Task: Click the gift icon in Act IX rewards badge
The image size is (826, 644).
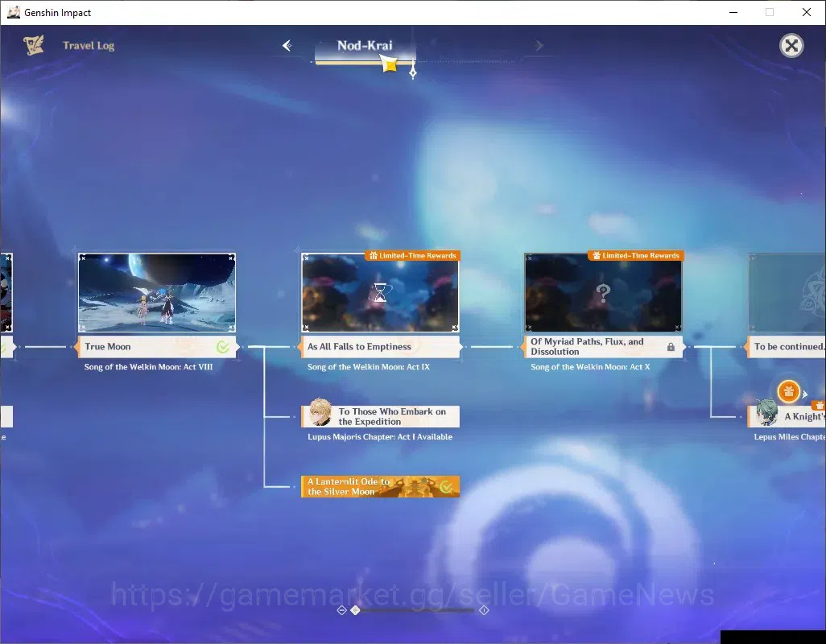Action: pyautogui.click(x=373, y=256)
